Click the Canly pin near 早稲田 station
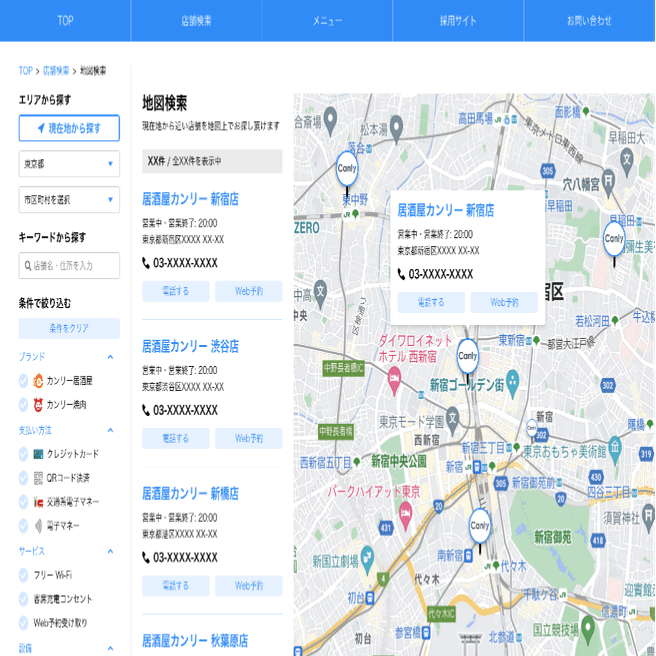The width and height of the screenshot is (656, 656). point(614,239)
